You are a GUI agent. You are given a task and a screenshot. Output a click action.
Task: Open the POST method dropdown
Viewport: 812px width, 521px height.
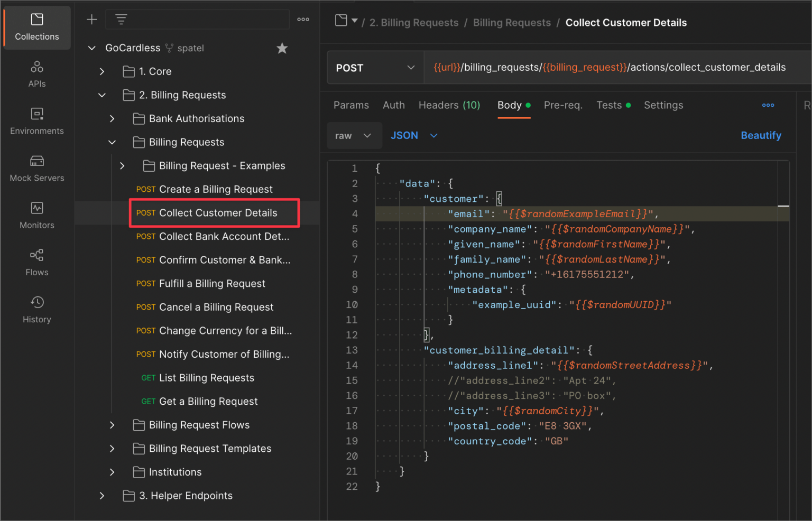click(375, 68)
